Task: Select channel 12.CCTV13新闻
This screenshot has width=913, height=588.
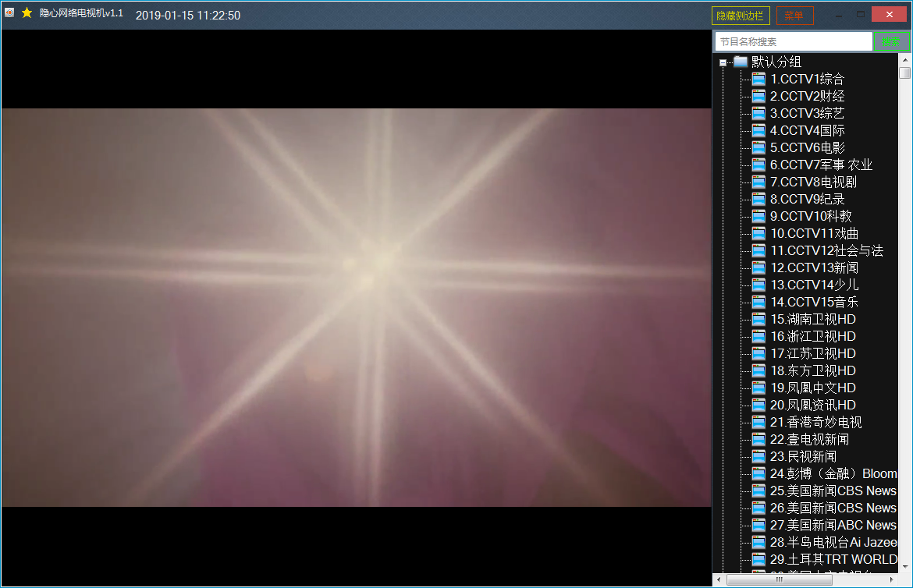Action: point(814,267)
